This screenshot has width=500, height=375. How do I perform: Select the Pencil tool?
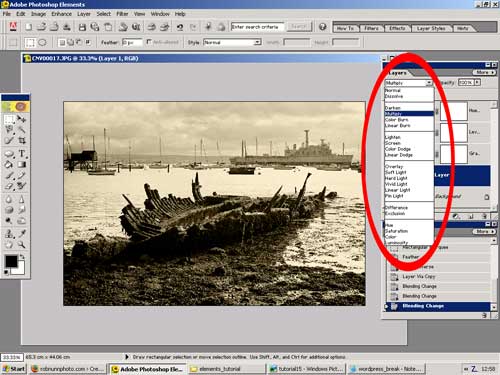point(21,175)
